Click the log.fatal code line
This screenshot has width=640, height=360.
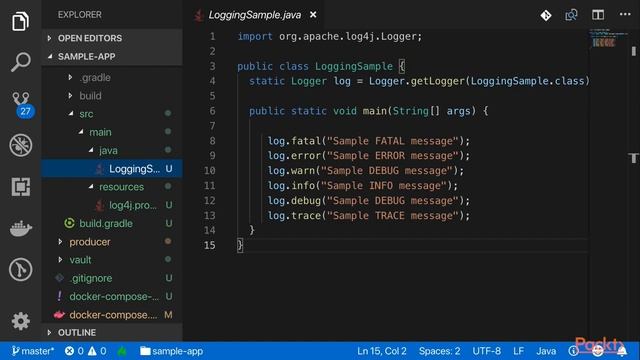369,141
